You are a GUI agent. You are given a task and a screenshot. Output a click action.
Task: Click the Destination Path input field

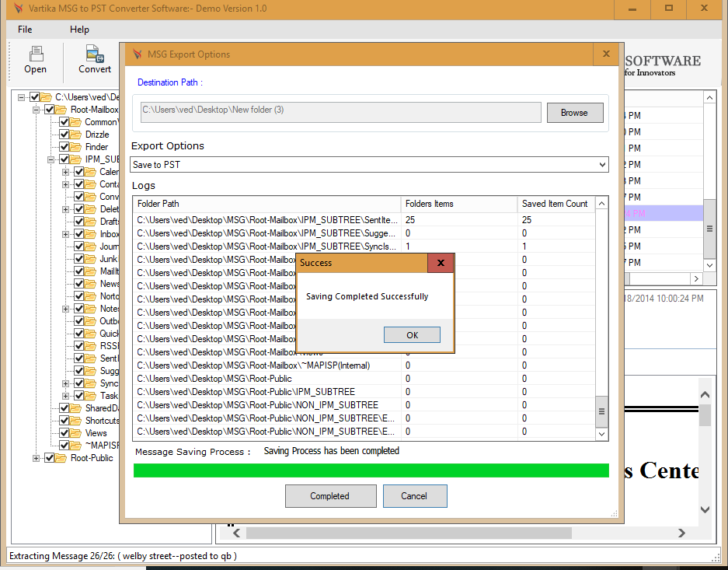pos(341,113)
